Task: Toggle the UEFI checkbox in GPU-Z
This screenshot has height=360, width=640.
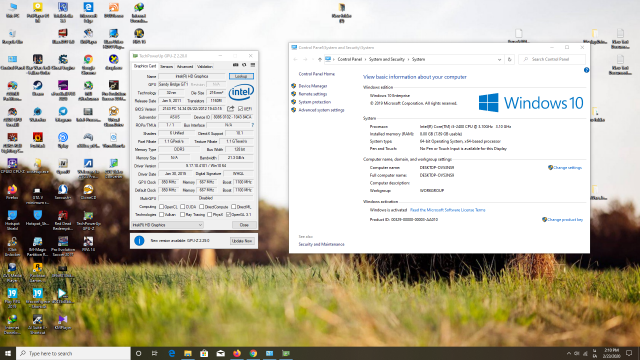Action: 240,109
